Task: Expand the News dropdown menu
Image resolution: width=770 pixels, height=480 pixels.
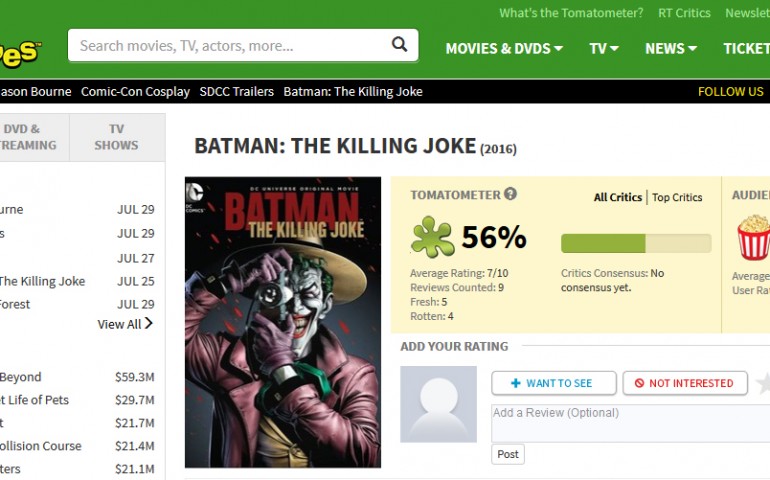Action: [x=671, y=49]
